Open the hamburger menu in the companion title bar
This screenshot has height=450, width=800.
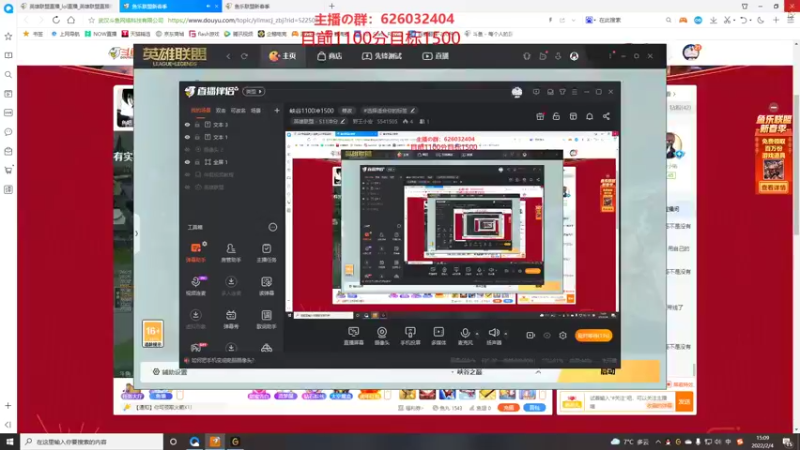[x=574, y=92]
